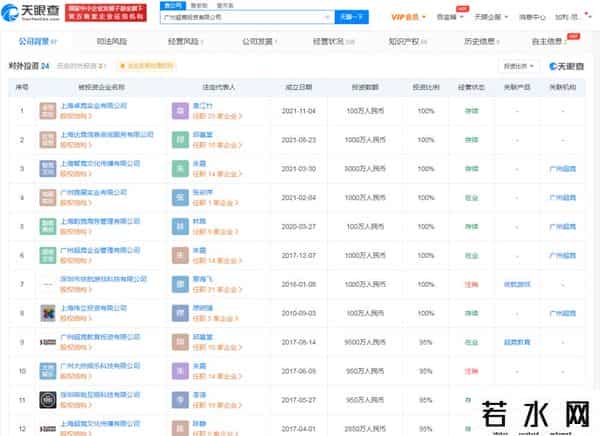Open the user account dropdown at top right
Viewport: 600px width, 436px height.
pos(573,17)
